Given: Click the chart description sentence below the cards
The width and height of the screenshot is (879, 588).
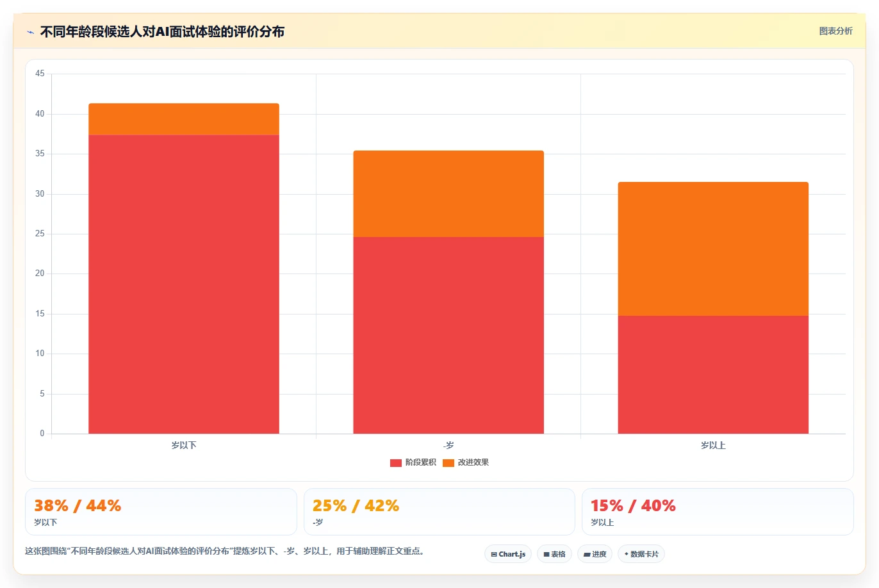Looking at the screenshot, I should tap(226, 551).
